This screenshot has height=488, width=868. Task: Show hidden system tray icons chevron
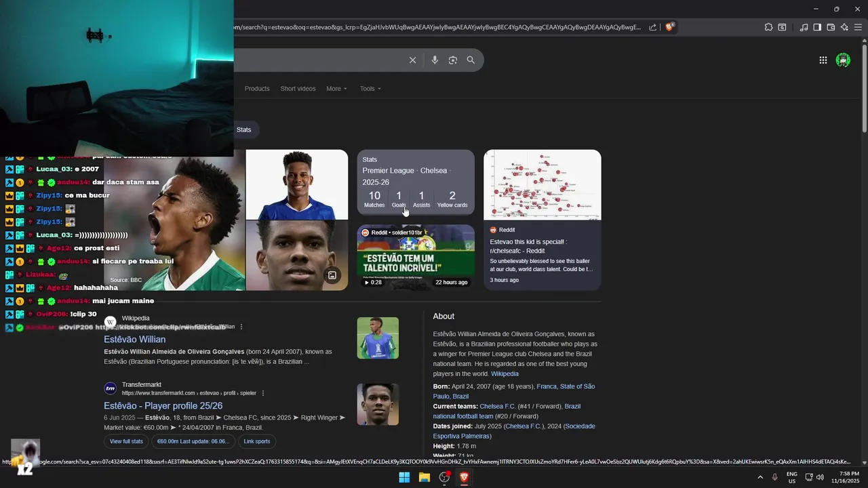[x=759, y=477]
